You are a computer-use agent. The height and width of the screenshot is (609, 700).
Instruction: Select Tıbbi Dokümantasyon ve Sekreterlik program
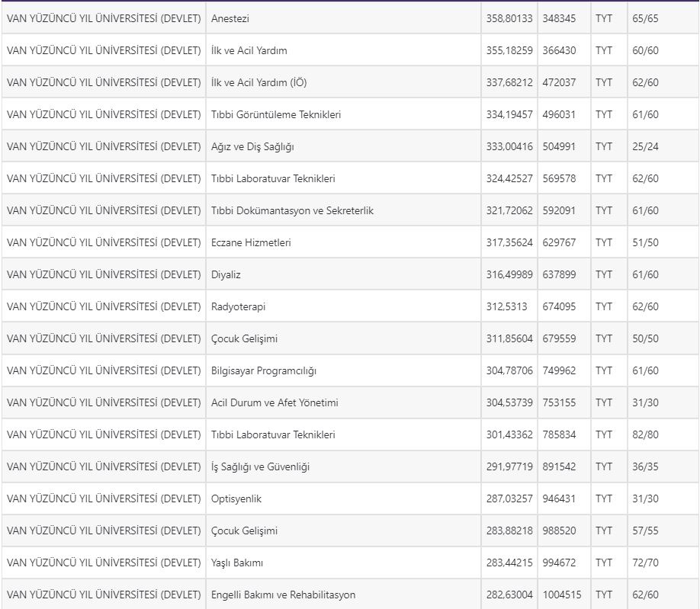292,210
